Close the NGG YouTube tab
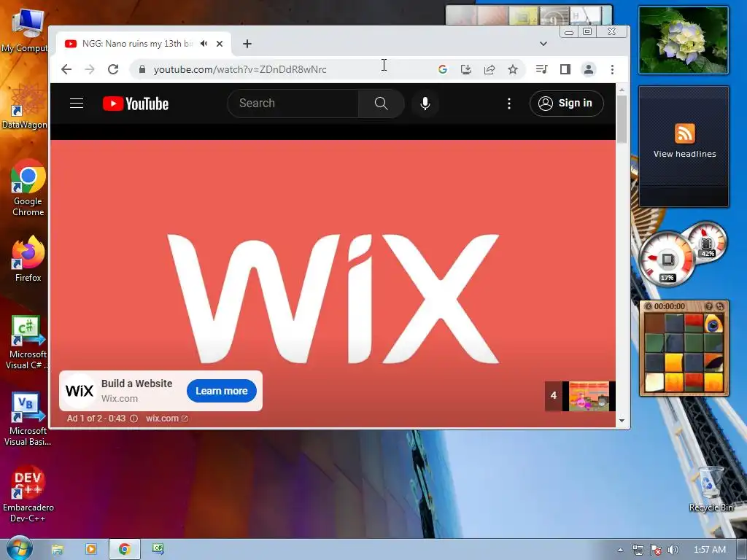Viewport: 747px width, 560px height. click(220, 44)
